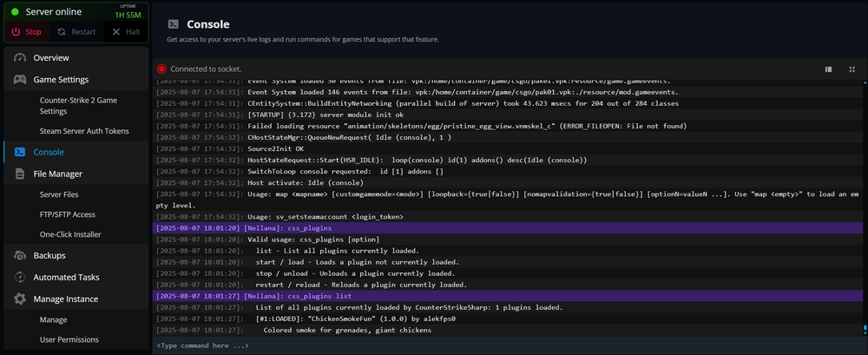Halt the server instance
Viewport: 868px width, 355px height.
click(x=125, y=32)
